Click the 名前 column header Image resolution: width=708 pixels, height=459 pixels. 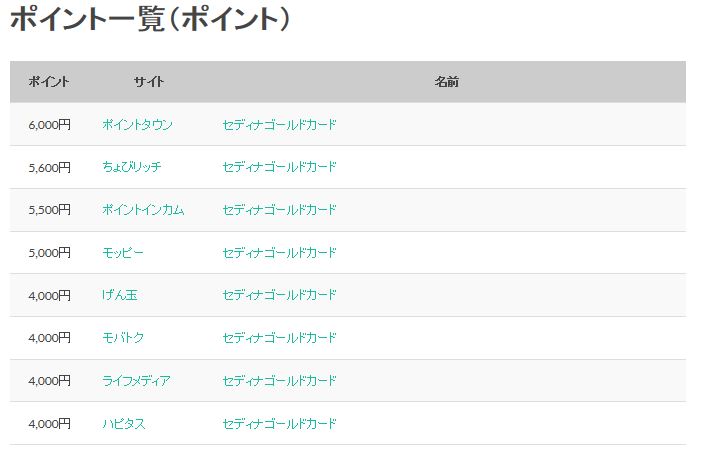[x=447, y=82]
